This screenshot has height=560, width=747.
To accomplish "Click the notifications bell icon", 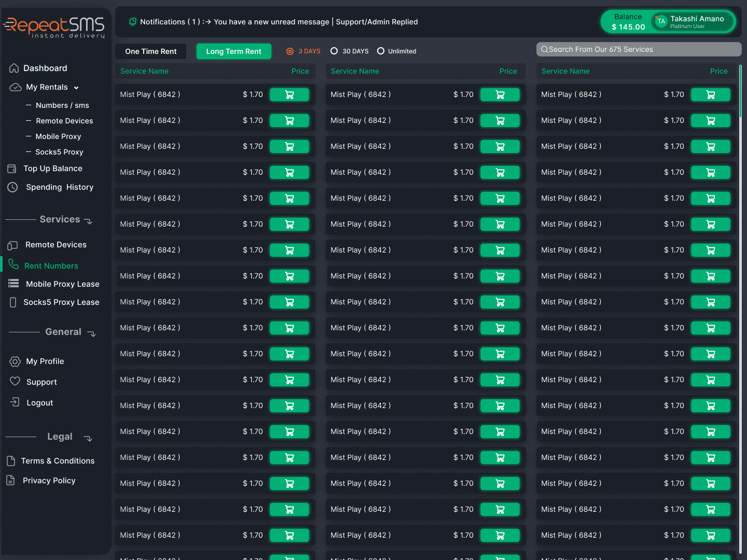I will [132, 21].
